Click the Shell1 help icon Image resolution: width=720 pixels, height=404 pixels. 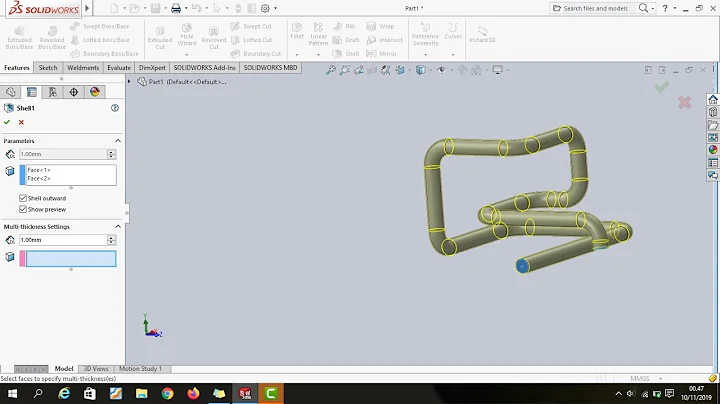click(115, 108)
